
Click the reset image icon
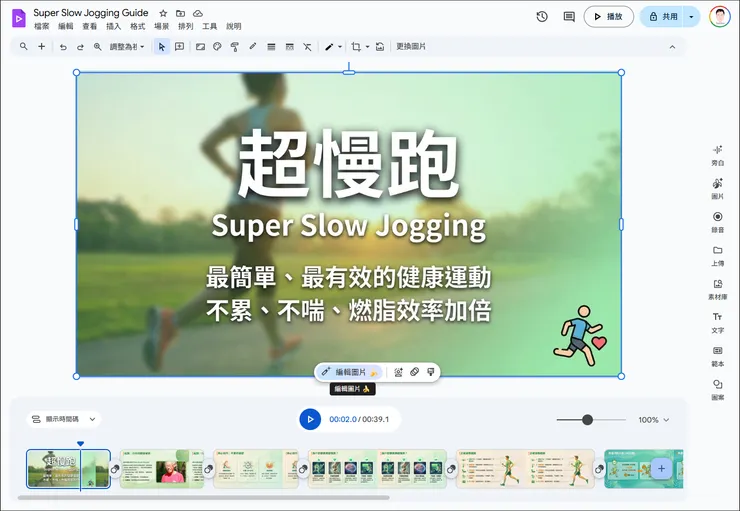click(x=380, y=47)
